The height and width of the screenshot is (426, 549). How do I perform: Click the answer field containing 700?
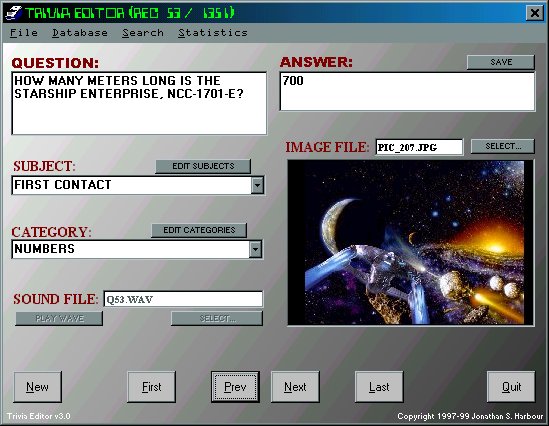click(407, 92)
